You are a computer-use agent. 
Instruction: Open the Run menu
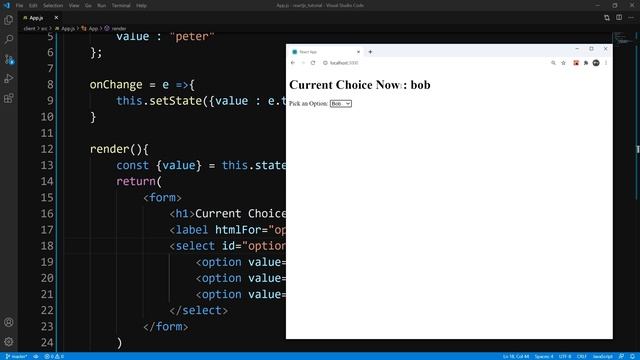coord(102,6)
